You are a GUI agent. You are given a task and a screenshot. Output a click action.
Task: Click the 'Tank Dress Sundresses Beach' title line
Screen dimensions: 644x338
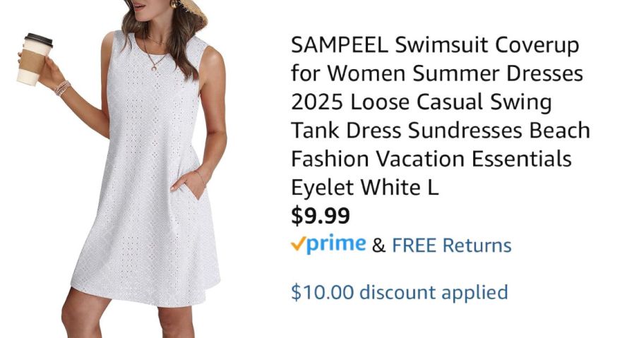click(x=441, y=131)
